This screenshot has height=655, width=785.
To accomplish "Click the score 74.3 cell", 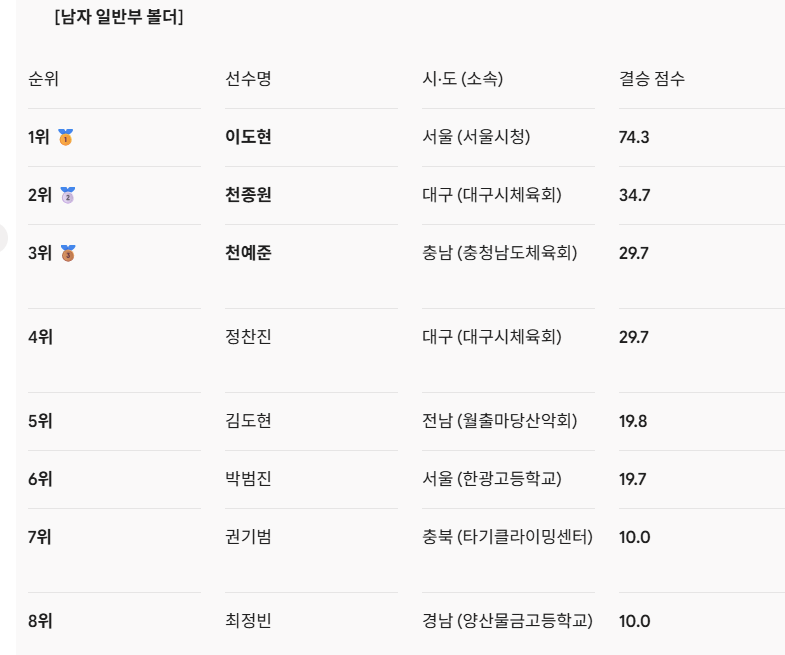I will click(x=634, y=137).
